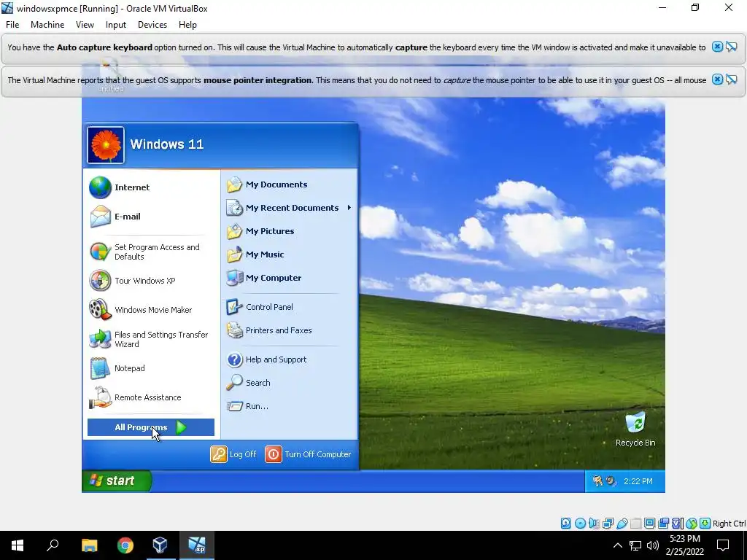Open Google Chrome on host taskbar
This screenshot has width=747, height=560.
pos(125,545)
